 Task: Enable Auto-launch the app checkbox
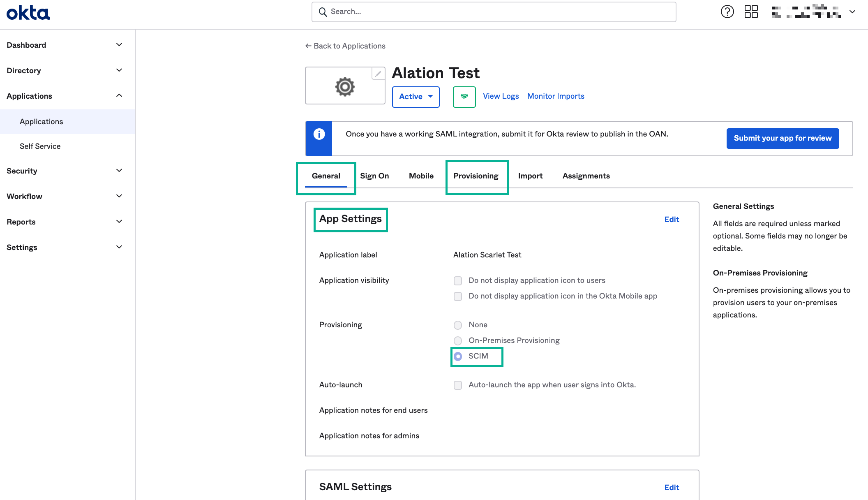[457, 385]
